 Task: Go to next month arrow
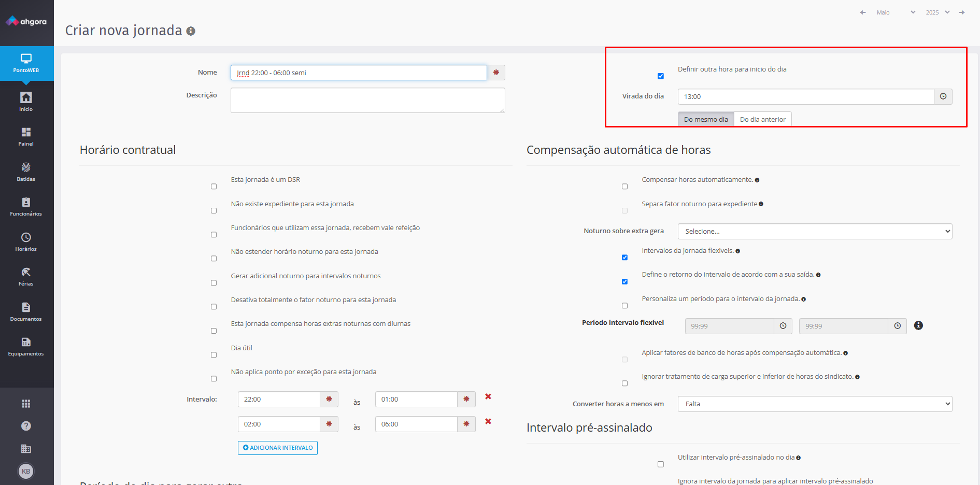(x=962, y=12)
